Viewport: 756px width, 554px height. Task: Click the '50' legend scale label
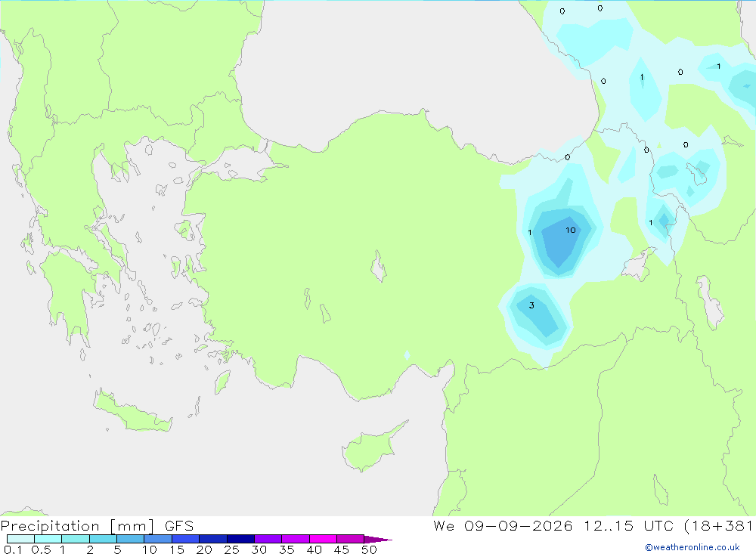pos(369,549)
